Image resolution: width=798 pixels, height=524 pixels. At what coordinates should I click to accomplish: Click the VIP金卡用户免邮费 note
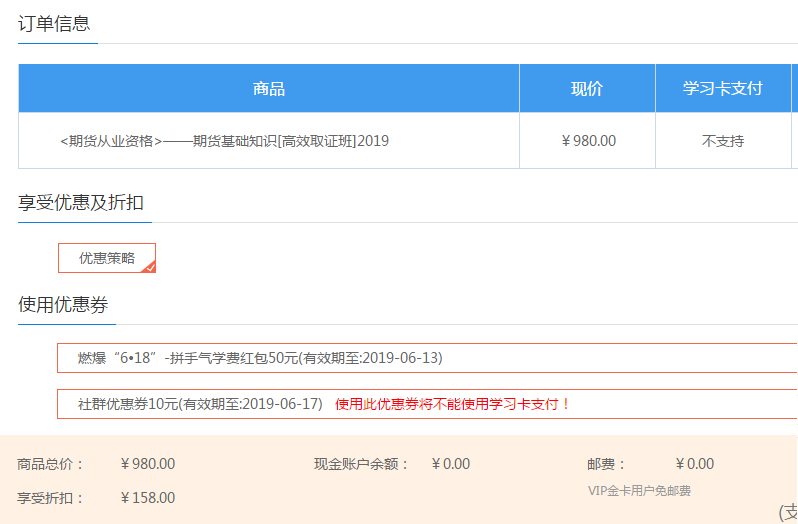pyautogui.click(x=639, y=491)
